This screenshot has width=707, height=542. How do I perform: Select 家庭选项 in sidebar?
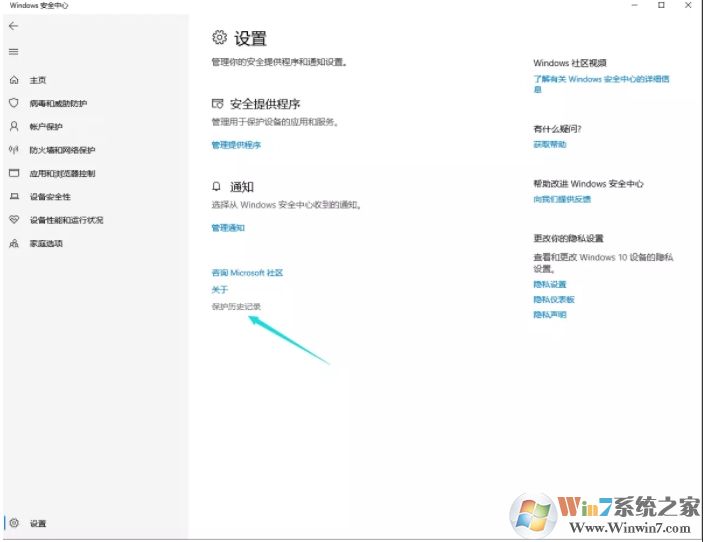[x=46, y=243]
